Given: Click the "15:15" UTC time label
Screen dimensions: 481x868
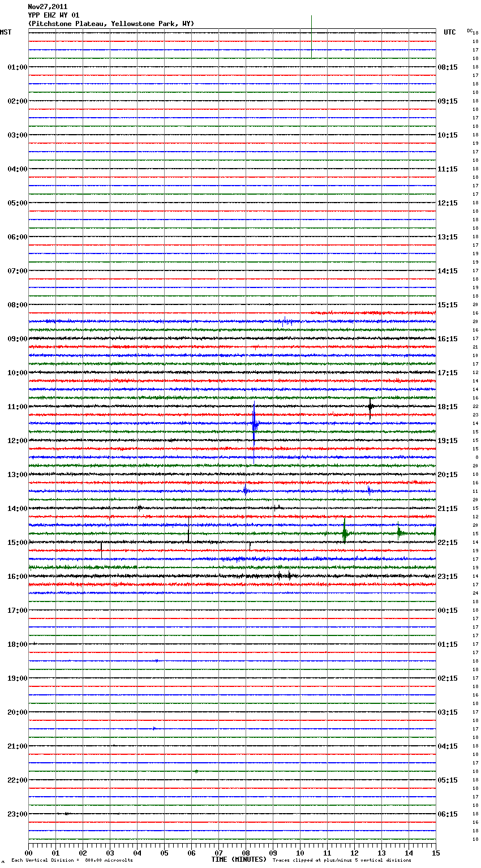Looking at the screenshot, I should click(x=448, y=305).
